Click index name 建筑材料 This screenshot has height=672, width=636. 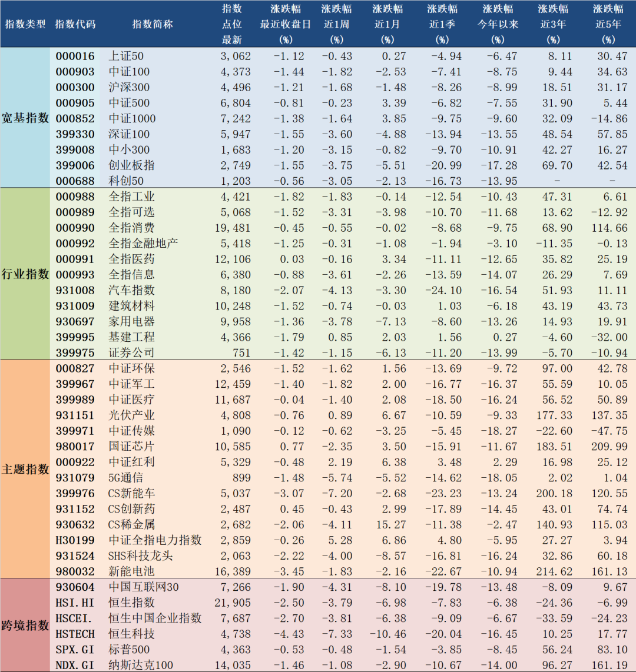(132, 306)
